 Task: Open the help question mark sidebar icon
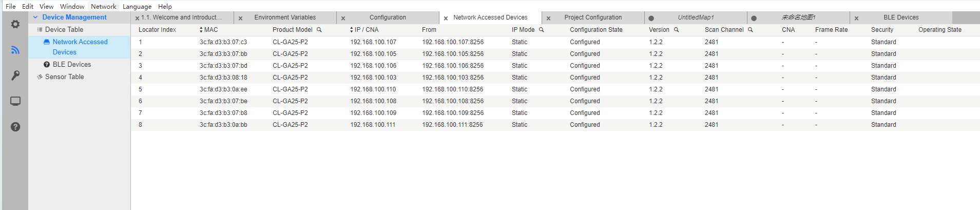click(x=15, y=127)
